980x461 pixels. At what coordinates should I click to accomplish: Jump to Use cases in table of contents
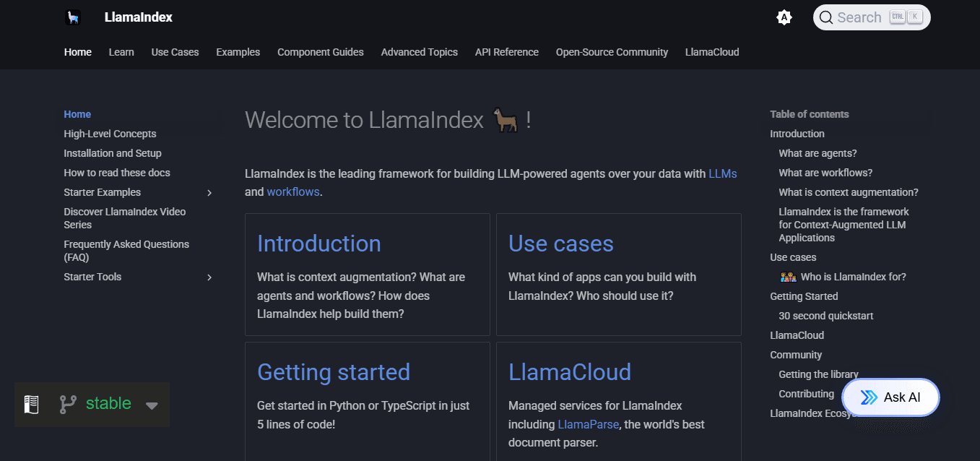coord(793,257)
